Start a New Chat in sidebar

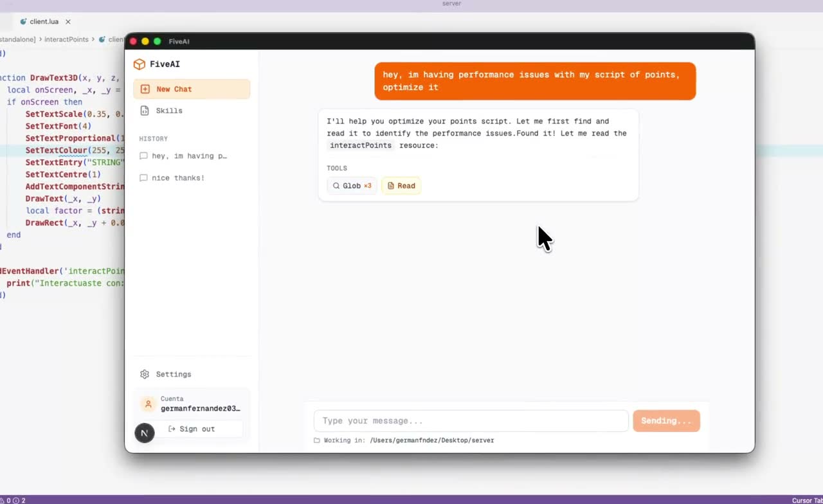(x=192, y=89)
